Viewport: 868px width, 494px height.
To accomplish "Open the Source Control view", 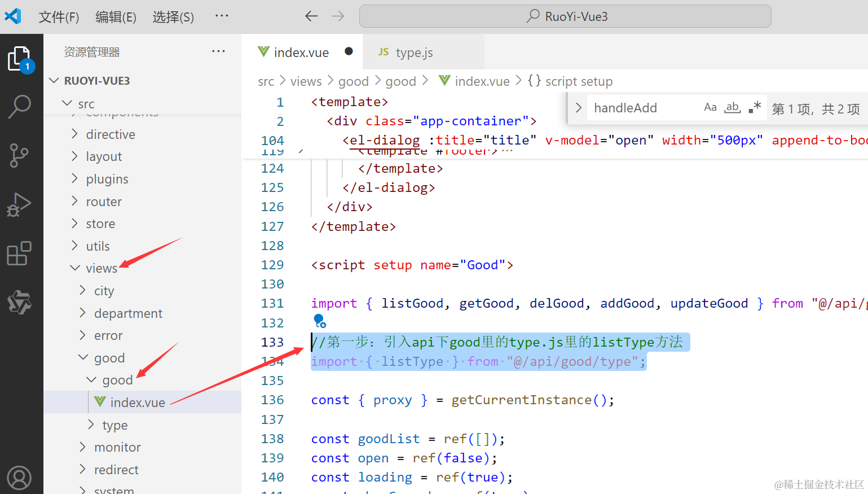I will click(x=20, y=155).
